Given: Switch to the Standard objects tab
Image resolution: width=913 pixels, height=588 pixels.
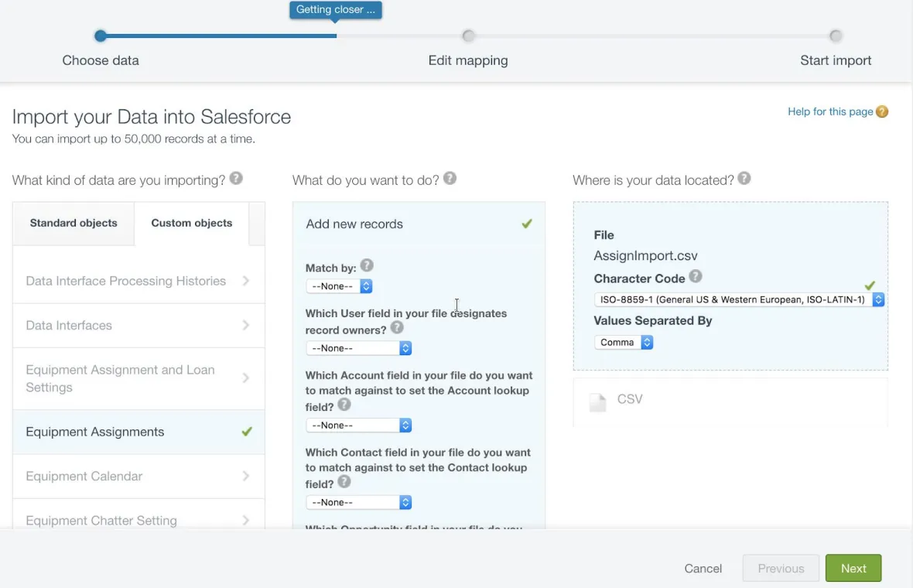Looking at the screenshot, I should point(74,224).
